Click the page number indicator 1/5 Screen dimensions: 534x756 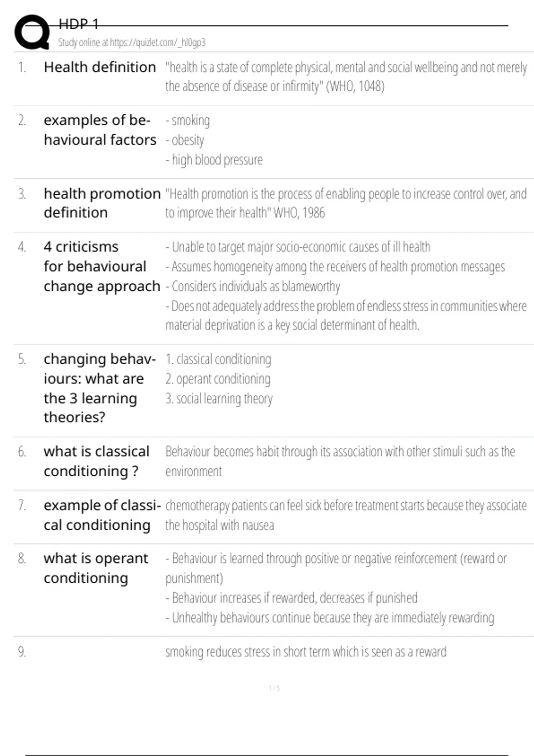pyautogui.click(x=275, y=688)
